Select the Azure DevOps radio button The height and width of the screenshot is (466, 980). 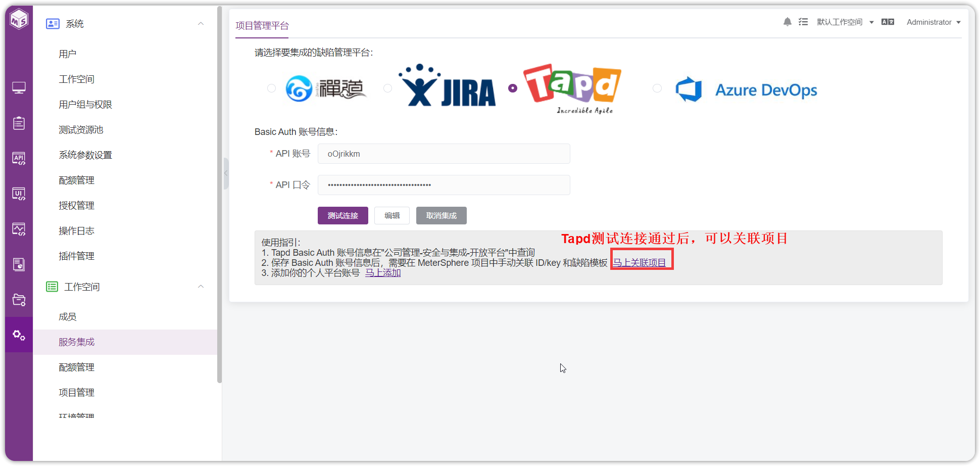(x=657, y=88)
